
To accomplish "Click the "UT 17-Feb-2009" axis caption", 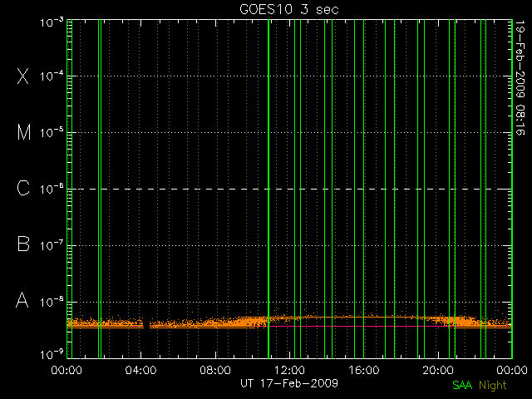I will 289,383.
